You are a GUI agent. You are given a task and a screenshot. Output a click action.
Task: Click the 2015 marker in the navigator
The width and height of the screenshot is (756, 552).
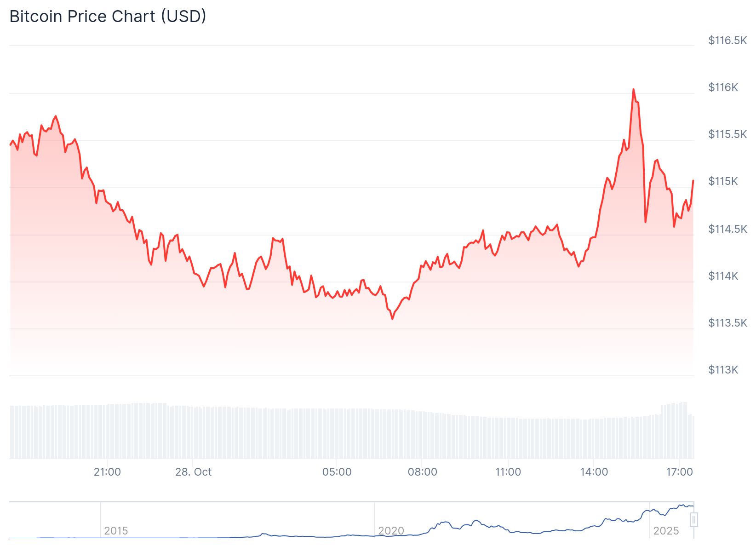pyautogui.click(x=116, y=531)
